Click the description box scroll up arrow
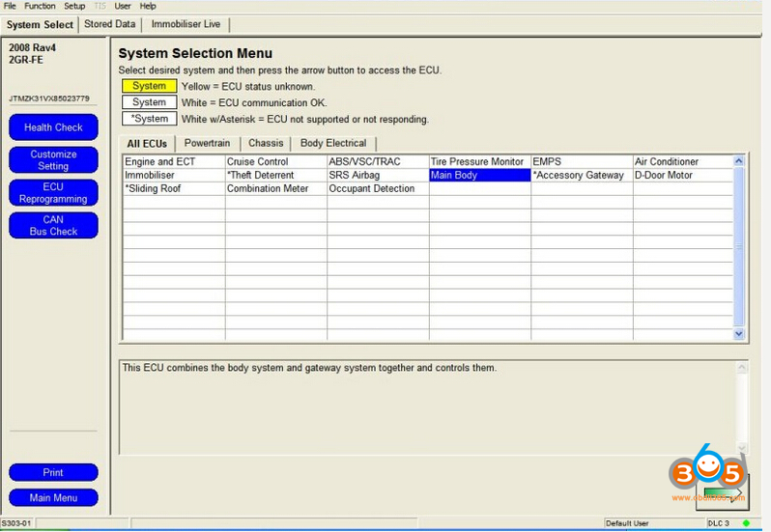The height and width of the screenshot is (532, 771). [742, 368]
